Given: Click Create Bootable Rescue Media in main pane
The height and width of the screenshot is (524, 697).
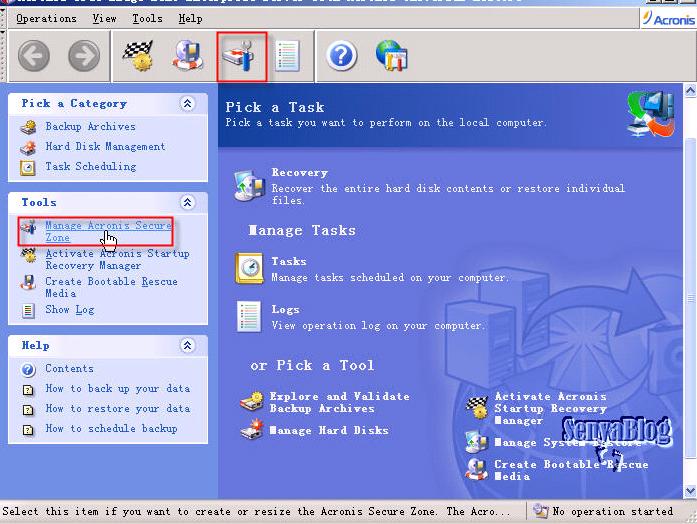Looking at the screenshot, I should coord(571,470).
